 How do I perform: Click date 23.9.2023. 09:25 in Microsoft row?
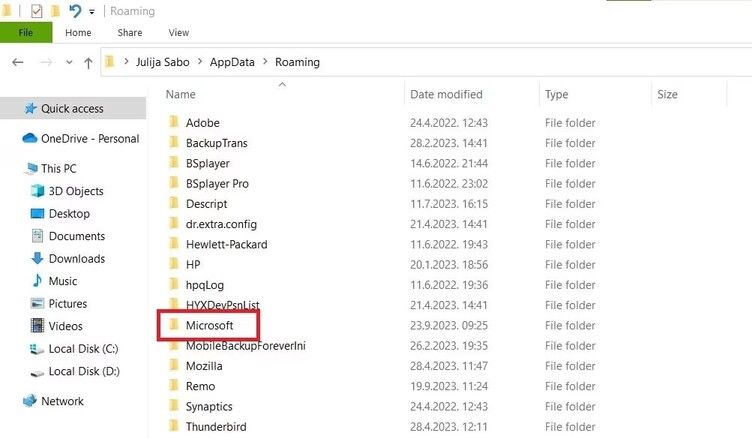click(449, 325)
